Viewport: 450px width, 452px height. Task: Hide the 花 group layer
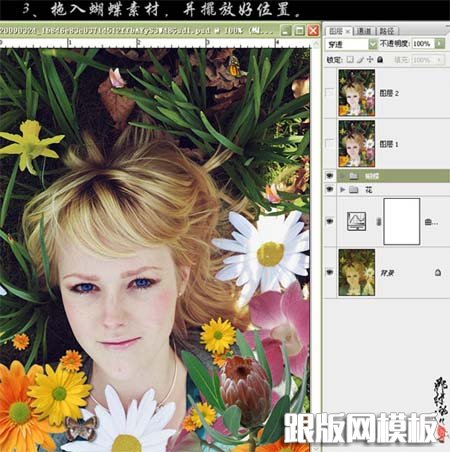pos(330,190)
